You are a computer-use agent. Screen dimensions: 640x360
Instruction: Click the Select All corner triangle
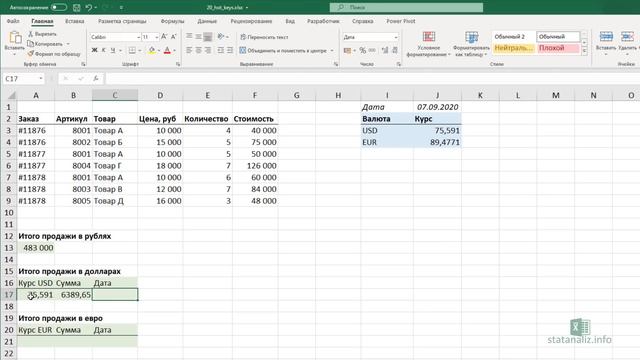(11, 96)
